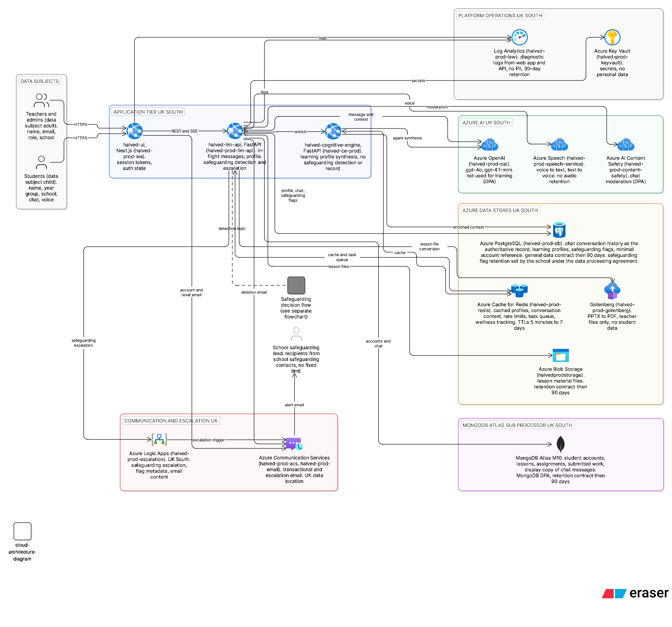Select MONGODB ATLAS SUB PROCESSOR UK SOUTH label
The height and width of the screenshot is (627, 672).
point(517,425)
